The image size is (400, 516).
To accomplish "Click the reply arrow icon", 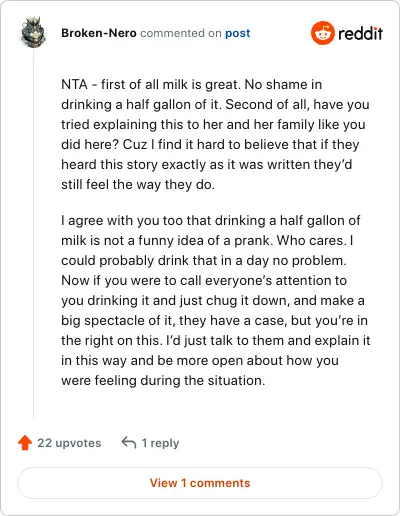I will (x=129, y=443).
